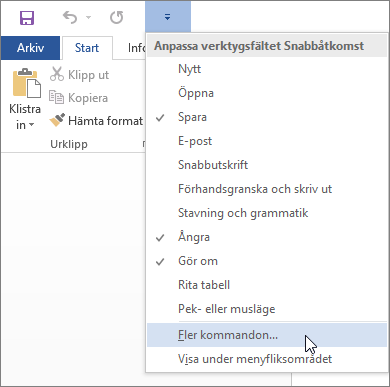
Task: Uncheck the Gör om menu option
Action: [267, 261]
